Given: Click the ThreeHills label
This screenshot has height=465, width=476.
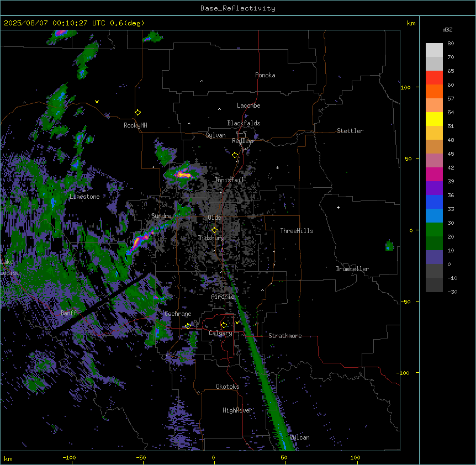Looking at the screenshot, I should pos(297,231).
